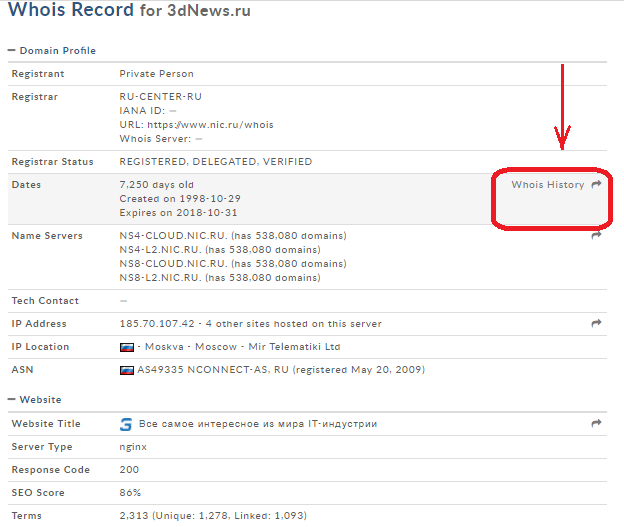Click the Private Person registrant value
Image resolution: width=624 pixels, height=527 pixels.
(x=157, y=74)
